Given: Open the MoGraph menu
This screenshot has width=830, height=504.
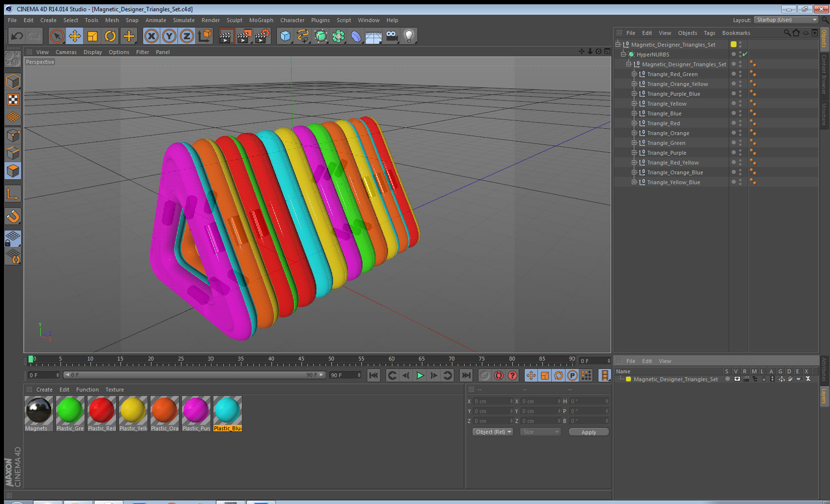Looking at the screenshot, I should coord(261,20).
